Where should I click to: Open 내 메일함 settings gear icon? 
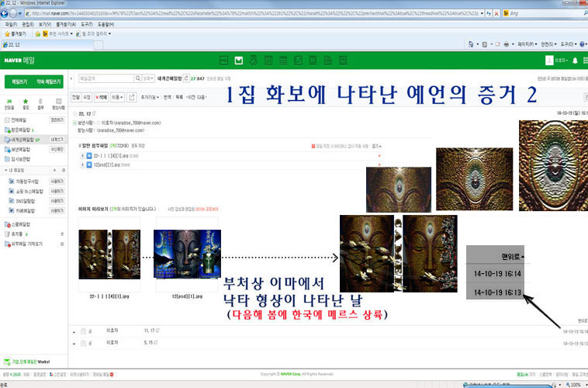63,169
